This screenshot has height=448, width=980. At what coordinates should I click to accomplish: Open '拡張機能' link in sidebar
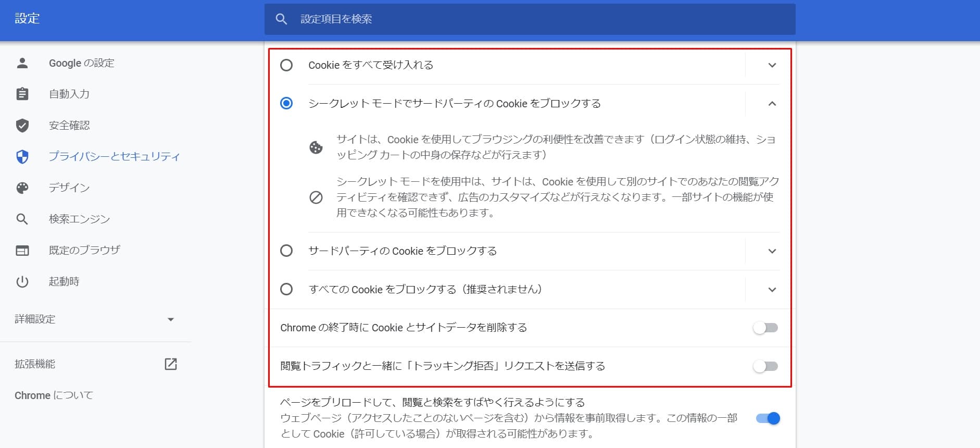coord(35,364)
